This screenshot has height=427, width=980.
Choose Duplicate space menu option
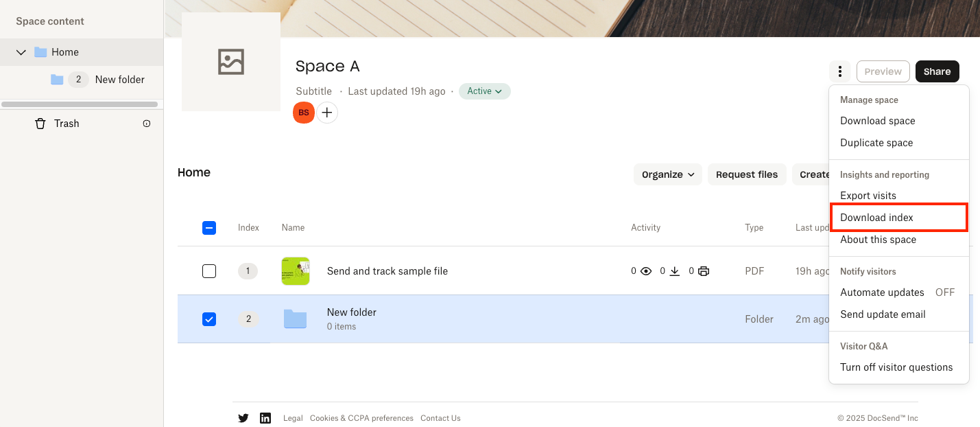[876, 143]
